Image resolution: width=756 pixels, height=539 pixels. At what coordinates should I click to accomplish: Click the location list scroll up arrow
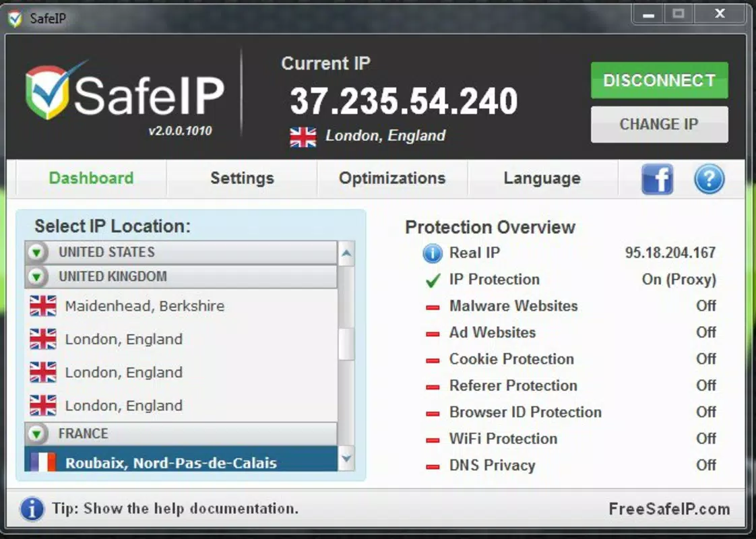(346, 253)
